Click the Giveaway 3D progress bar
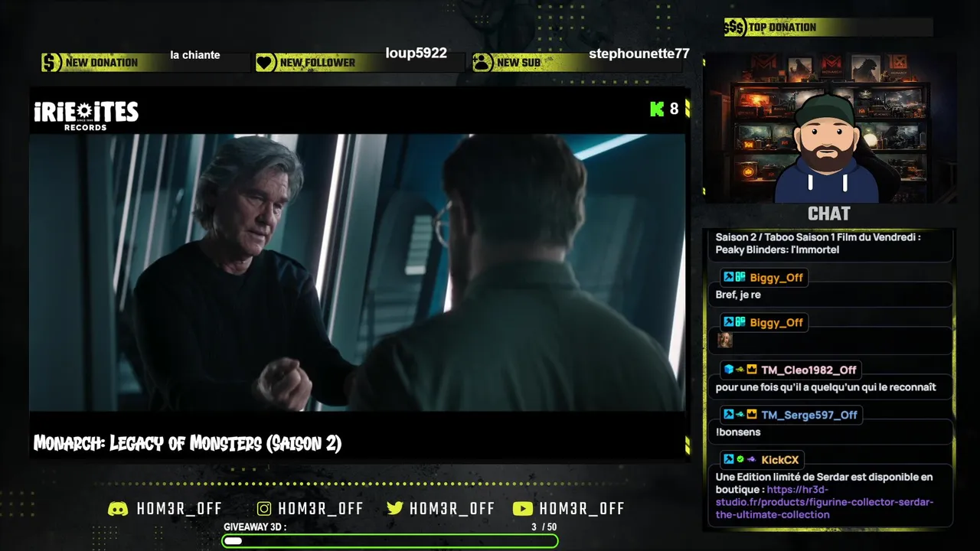This screenshot has height=551, width=980. 390,541
